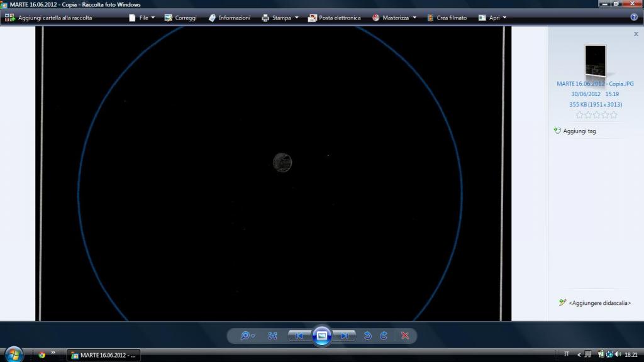The image size is (644, 362).
Task: Go to previous photo
Action: tap(299, 336)
